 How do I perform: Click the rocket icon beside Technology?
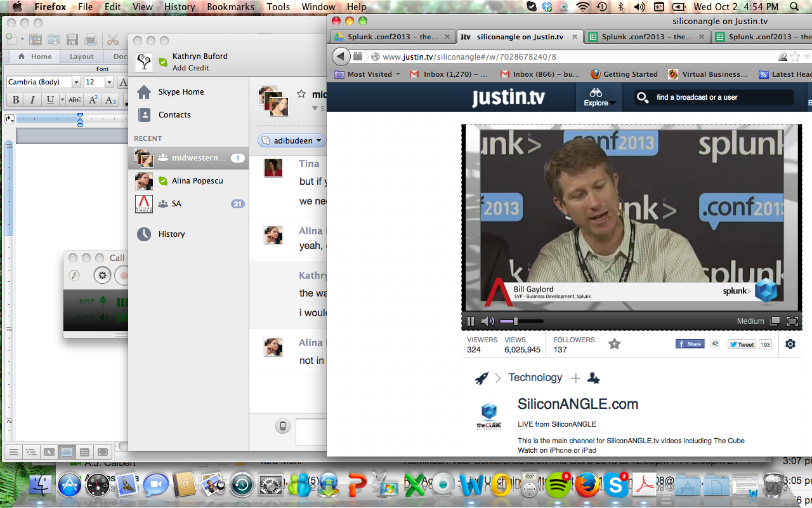[482, 378]
